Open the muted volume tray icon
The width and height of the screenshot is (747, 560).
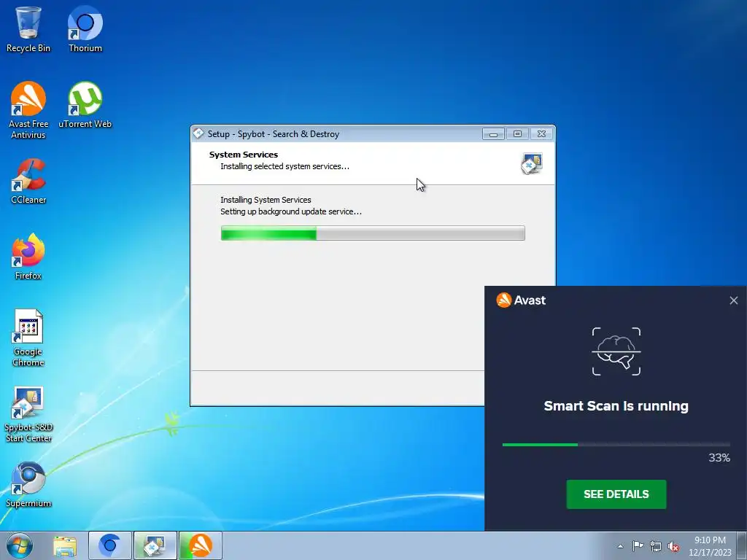[673, 546]
